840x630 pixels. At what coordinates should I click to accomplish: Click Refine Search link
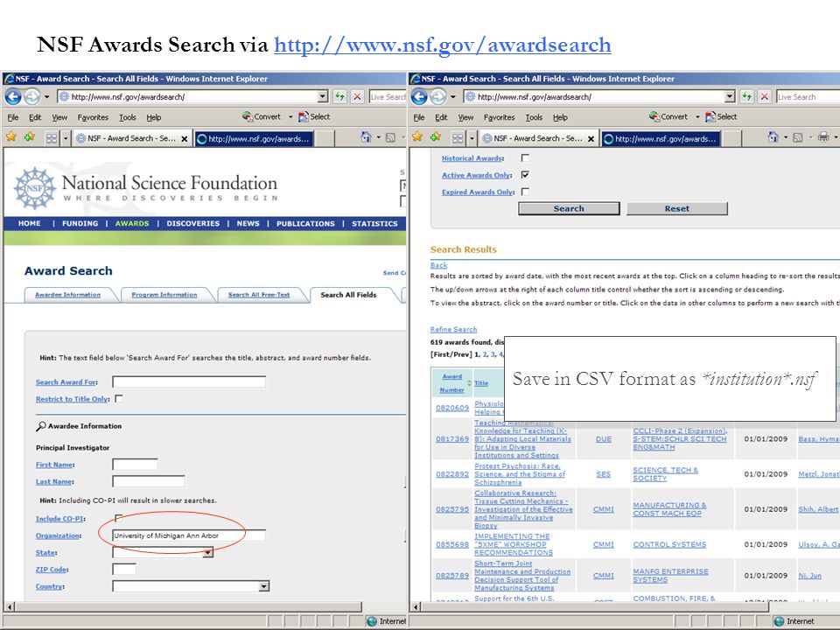(453, 330)
